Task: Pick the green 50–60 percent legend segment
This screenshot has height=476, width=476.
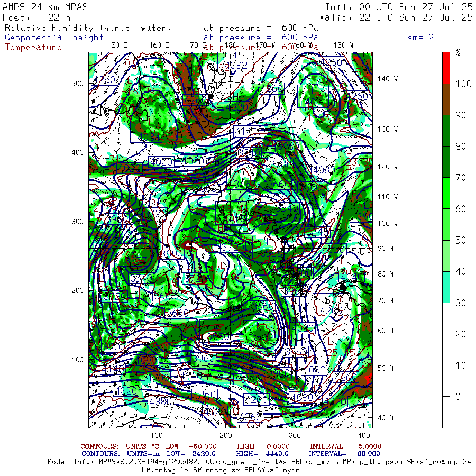Action: 446,224
